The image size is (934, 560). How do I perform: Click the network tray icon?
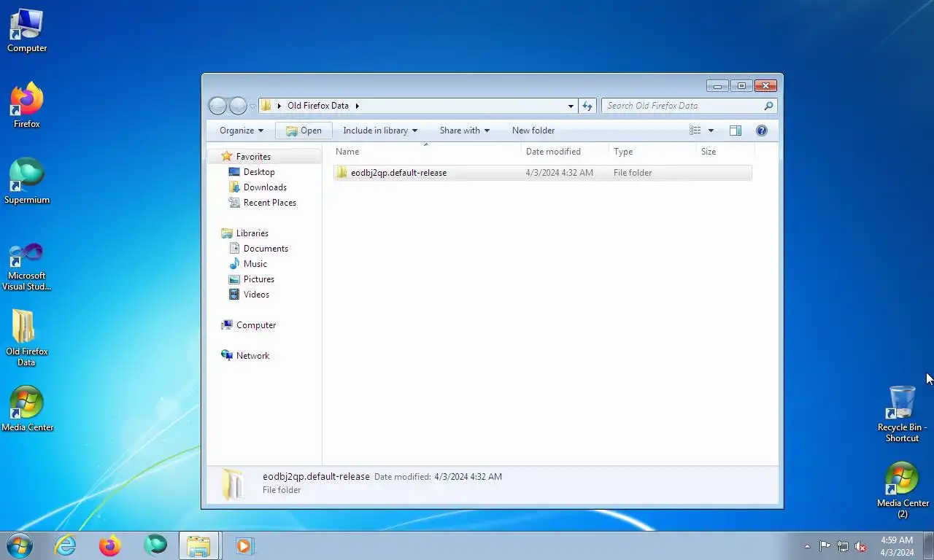[843, 546]
